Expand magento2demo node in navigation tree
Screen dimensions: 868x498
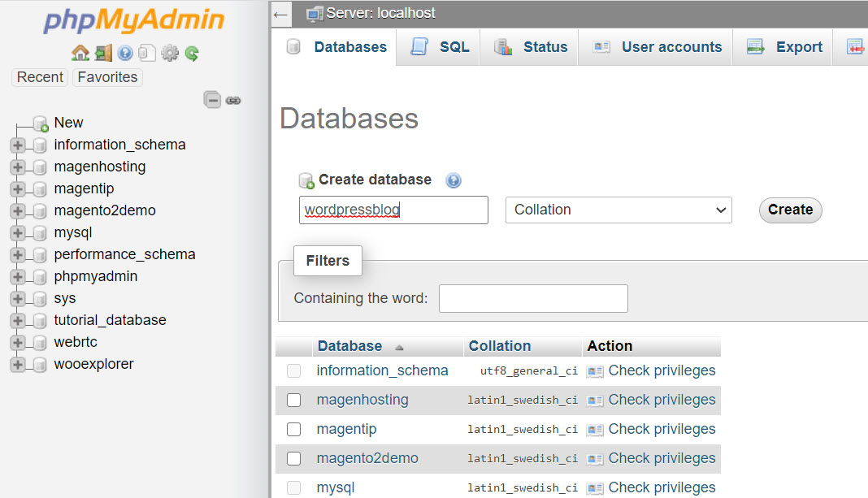(18, 211)
